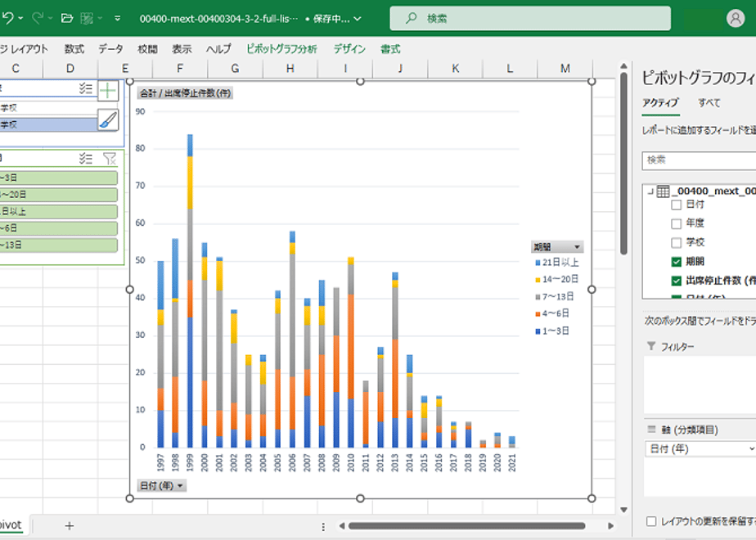This screenshot has height=540, width=756.
Task: Select the ~20日 slicer item
Action: 58,195
